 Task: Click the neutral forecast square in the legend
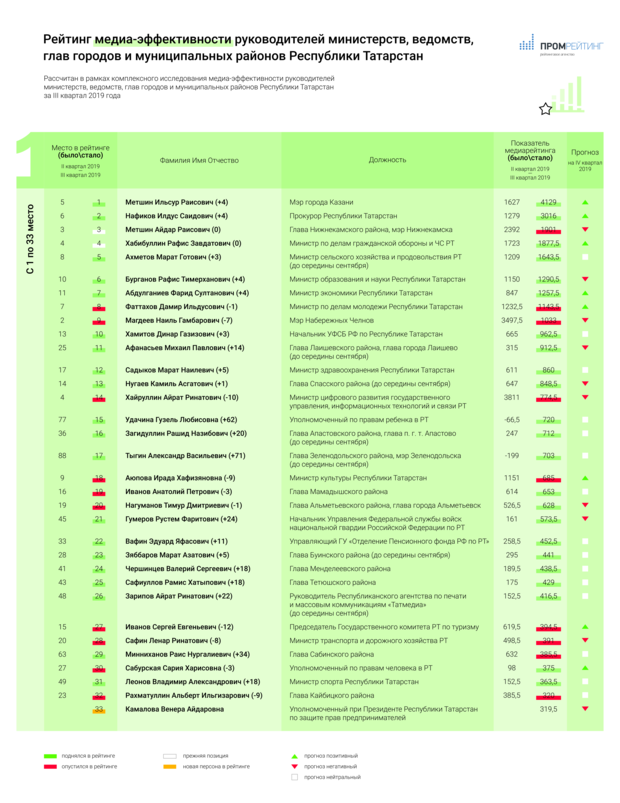(294, 777)
